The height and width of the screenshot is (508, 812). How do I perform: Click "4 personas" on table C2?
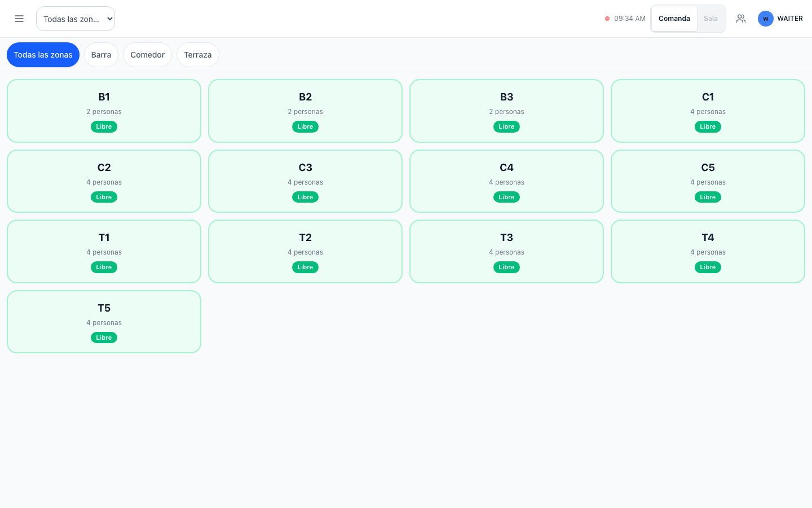[104, 182]
